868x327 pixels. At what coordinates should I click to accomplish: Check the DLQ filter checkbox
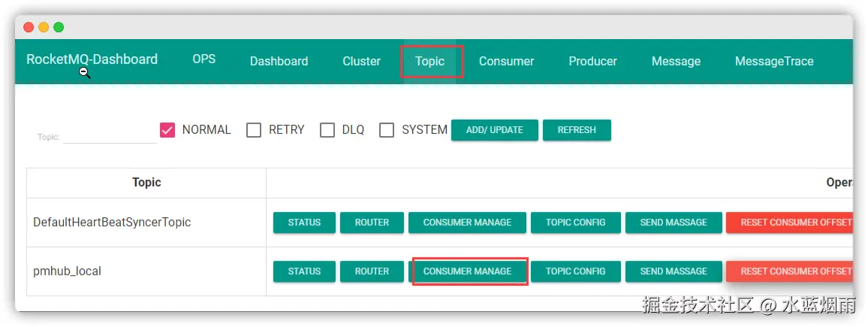tap(327, 130)
